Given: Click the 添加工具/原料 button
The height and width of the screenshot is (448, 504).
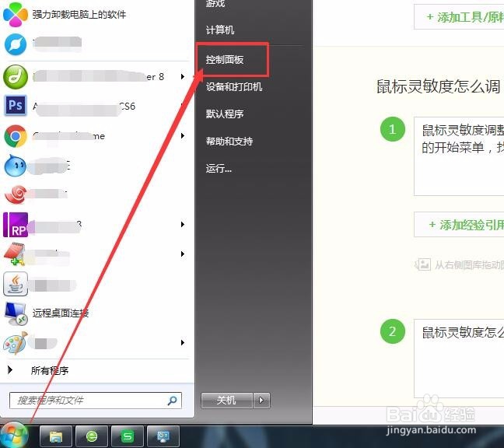Looking at the screenshot, I should click(x=459, y=16).
